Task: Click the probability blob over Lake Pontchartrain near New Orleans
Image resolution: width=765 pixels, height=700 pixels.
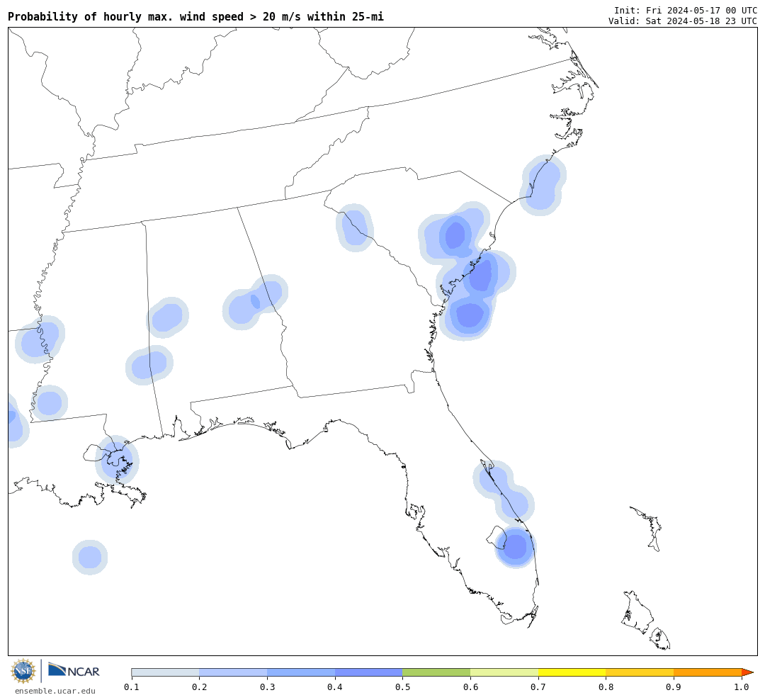Action: [117, 460]
